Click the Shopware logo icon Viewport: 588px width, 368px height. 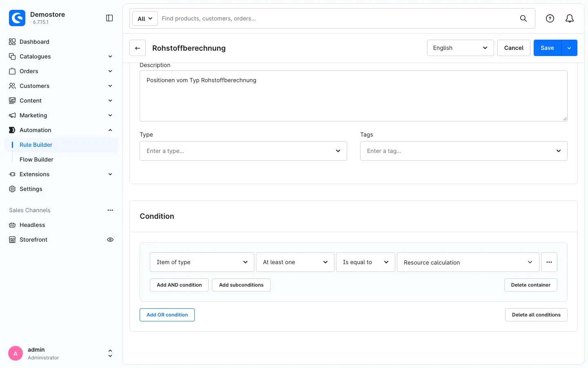pos(17,18)
